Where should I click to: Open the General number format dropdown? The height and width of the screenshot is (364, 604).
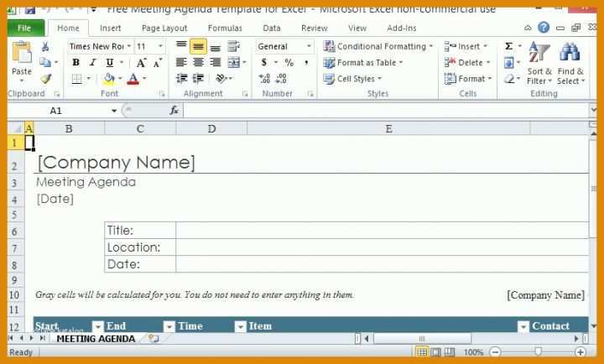309,46
